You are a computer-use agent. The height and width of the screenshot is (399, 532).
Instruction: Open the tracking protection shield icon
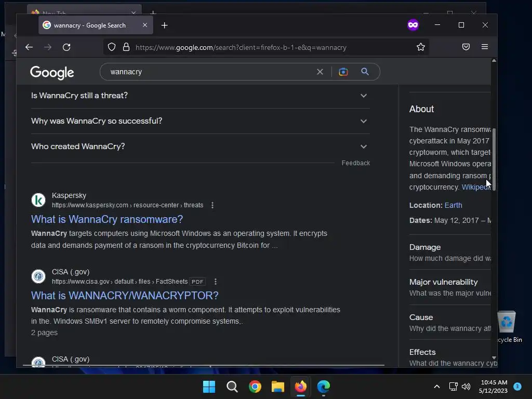coord(112,47)
